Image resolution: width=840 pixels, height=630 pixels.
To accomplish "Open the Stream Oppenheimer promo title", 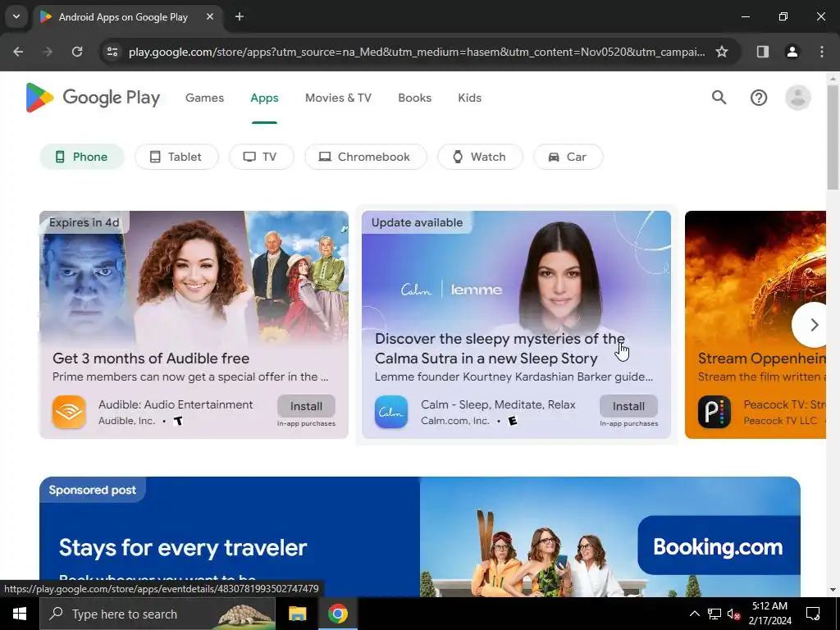I will (x=762, y=358).
